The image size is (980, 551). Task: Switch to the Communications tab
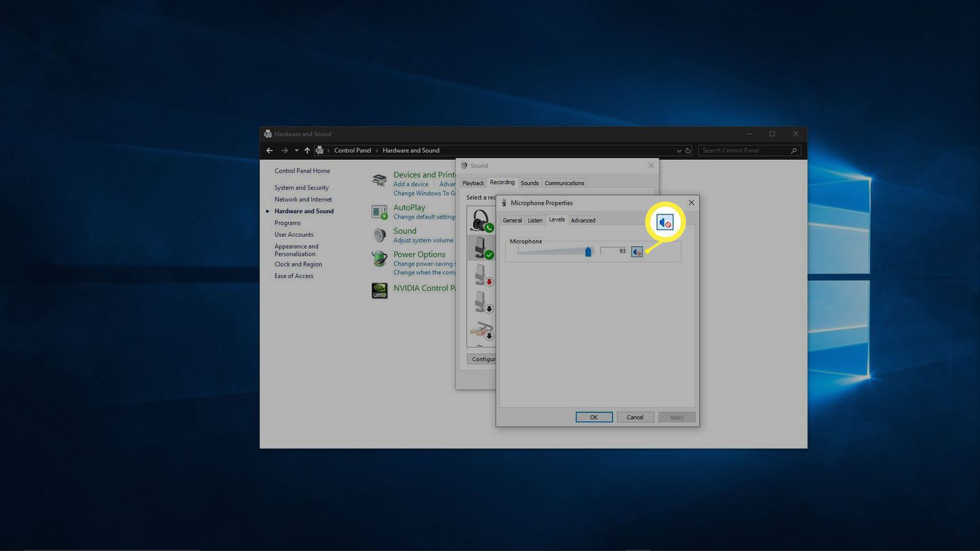point(564,183)
